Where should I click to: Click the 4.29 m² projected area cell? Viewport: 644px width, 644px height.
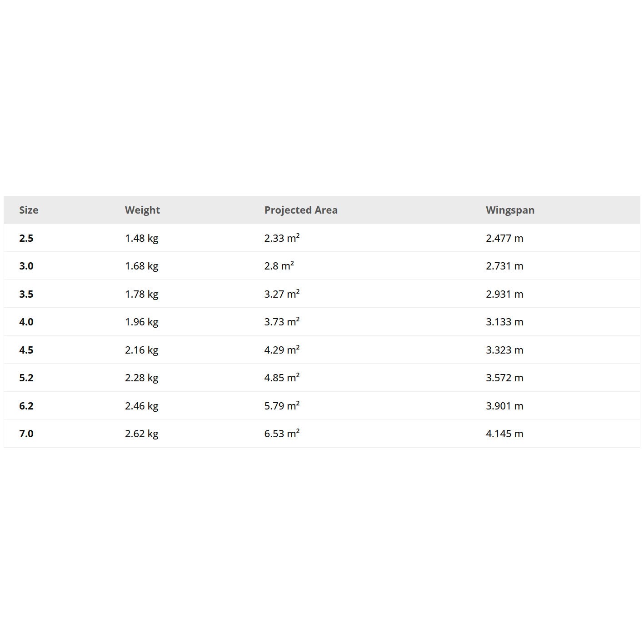click(282, 350)
